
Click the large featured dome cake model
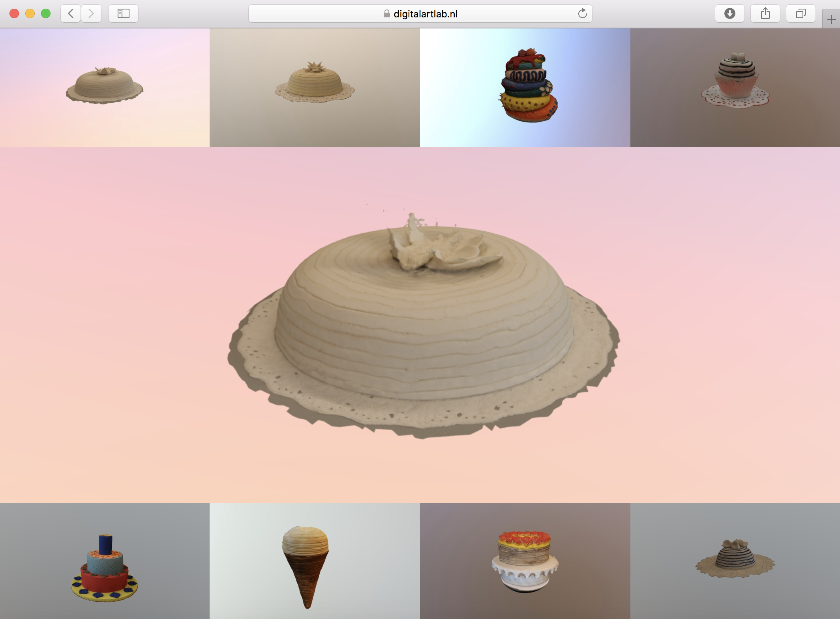pos(420,325)
